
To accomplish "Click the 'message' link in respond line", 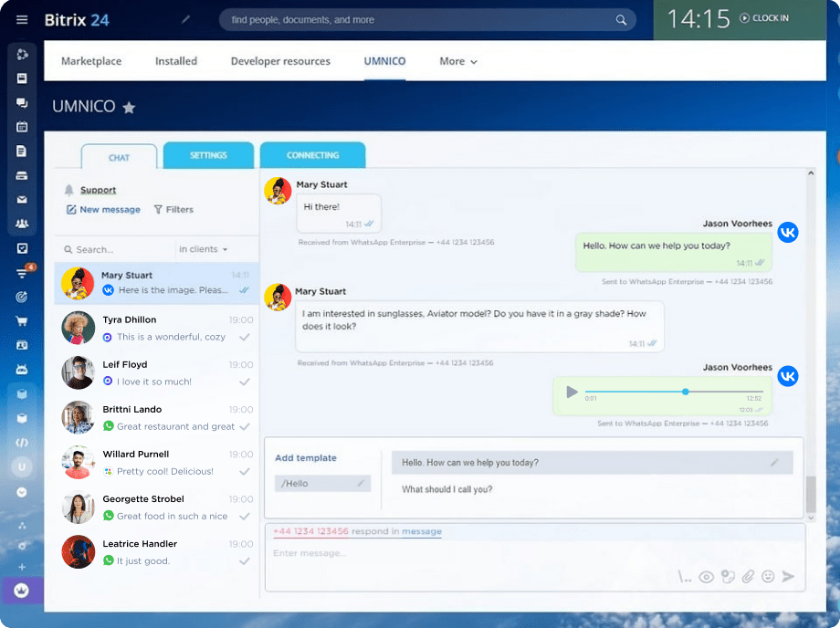I will pyautogui.click(x=422, y=531).
